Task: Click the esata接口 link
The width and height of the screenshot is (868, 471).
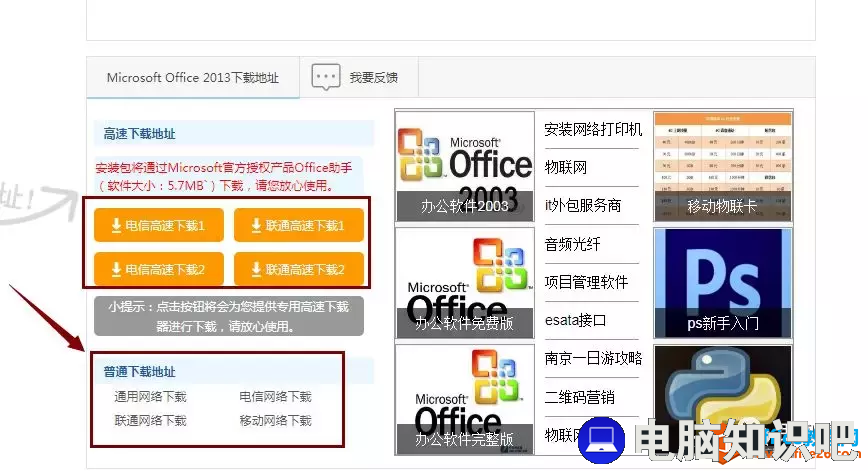Action: pyautogui.click(x=575, y=320)
